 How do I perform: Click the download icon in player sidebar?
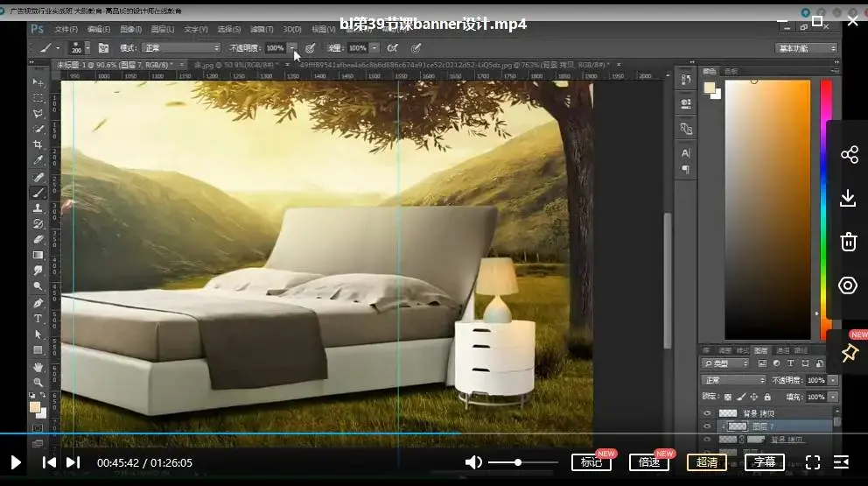point(848,199)
